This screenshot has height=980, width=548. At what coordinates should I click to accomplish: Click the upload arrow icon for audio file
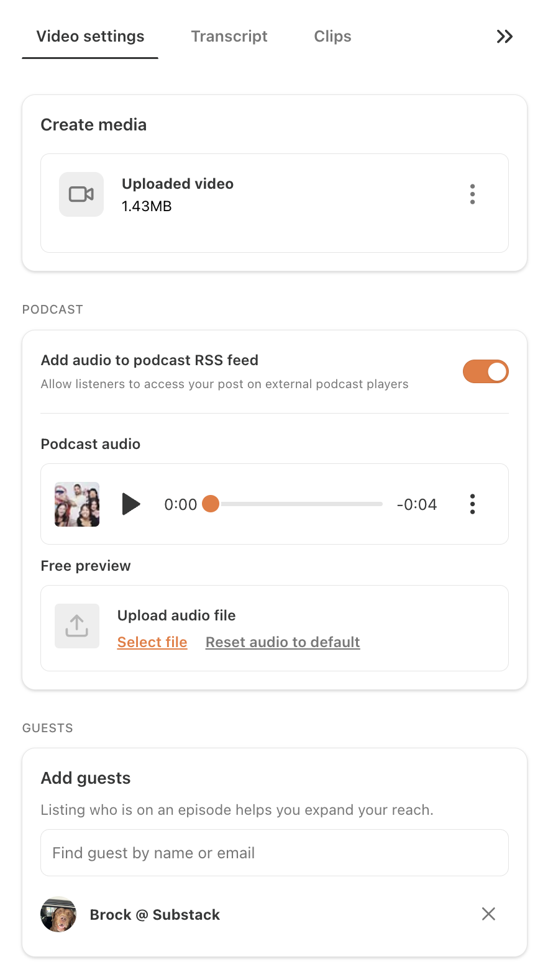pyautogui.click(x=77, y=626)
